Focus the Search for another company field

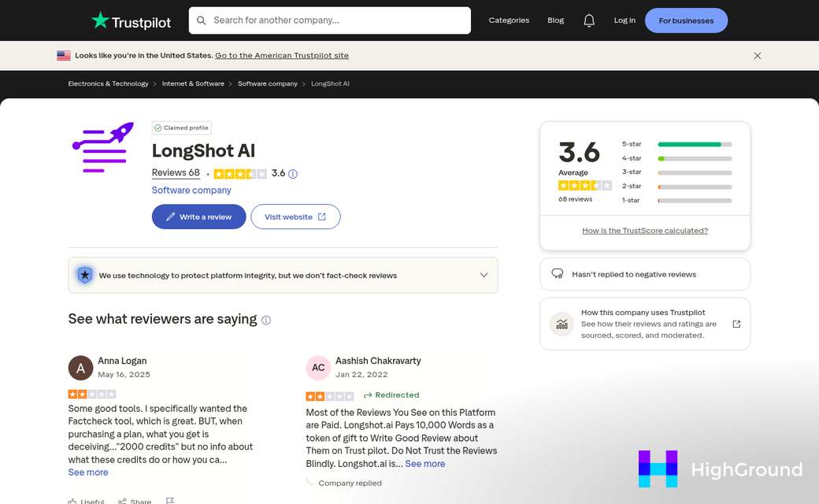(x=330, y=20)
